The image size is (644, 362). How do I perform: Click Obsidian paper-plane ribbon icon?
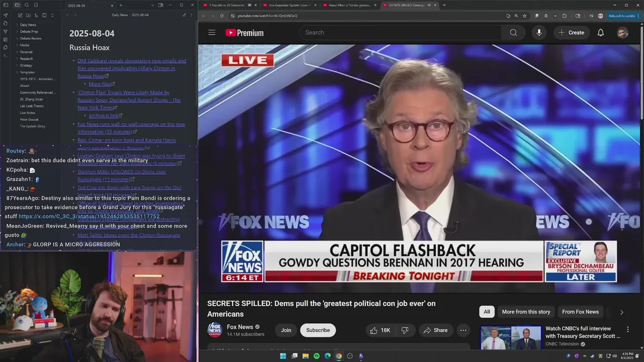click(6, 15)
